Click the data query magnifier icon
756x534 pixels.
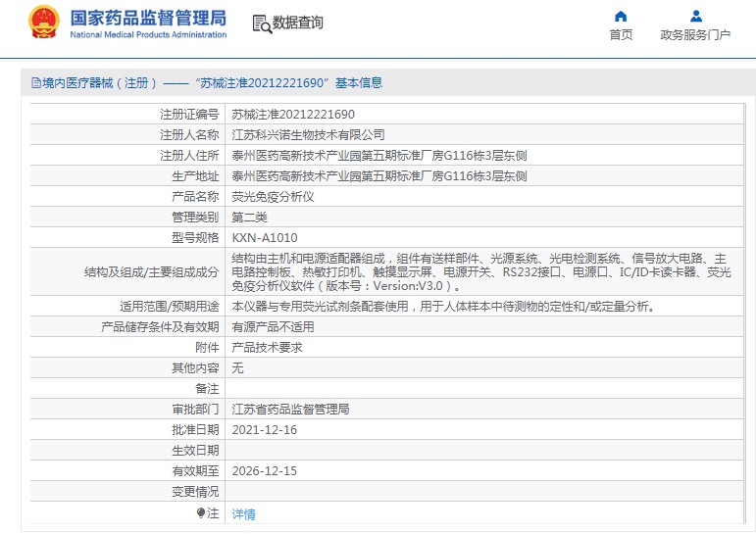click(260, 24)
